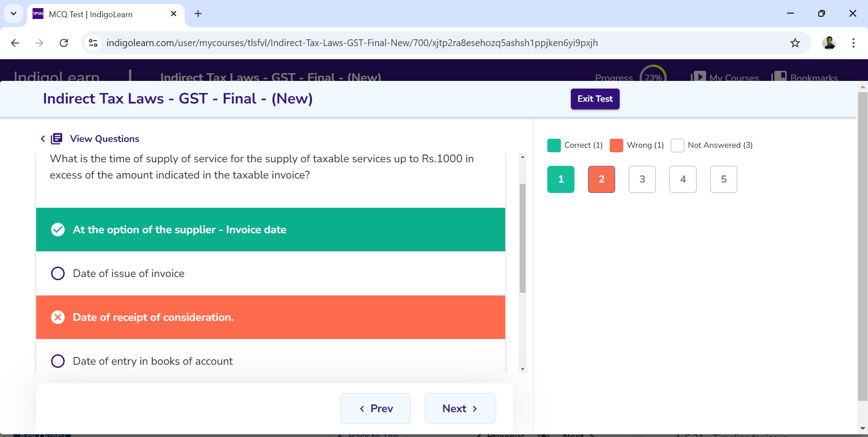Image resolution: width=868 pixels, height=437 pixels.
Task: Click the View Questions list icon
Action: click(x=57, y=139)
